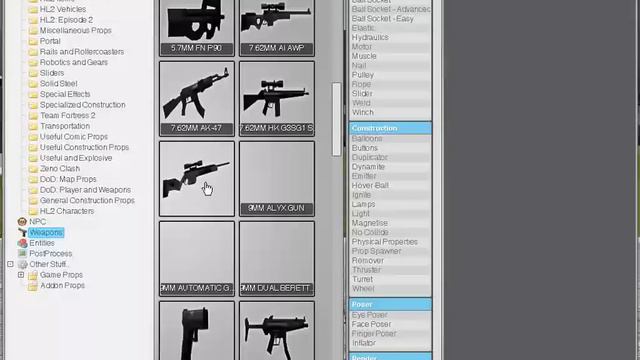Click the HL2 Characters folder icon

click(x=33, y=211)
